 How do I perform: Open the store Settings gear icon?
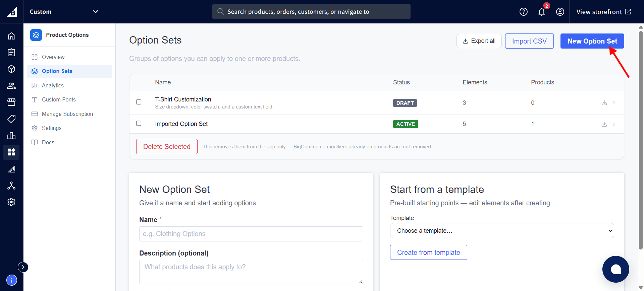click(11, 202)
